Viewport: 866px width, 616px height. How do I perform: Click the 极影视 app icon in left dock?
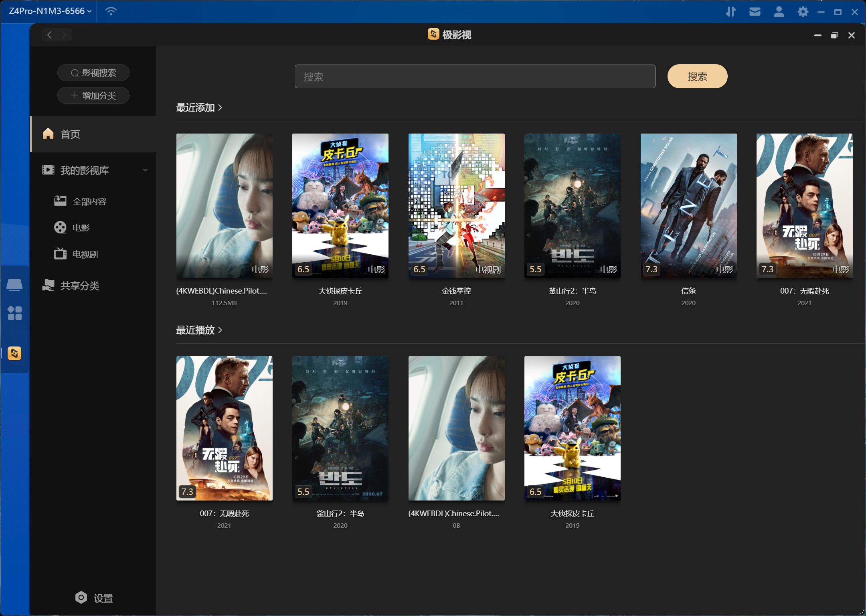click(14, 353)
